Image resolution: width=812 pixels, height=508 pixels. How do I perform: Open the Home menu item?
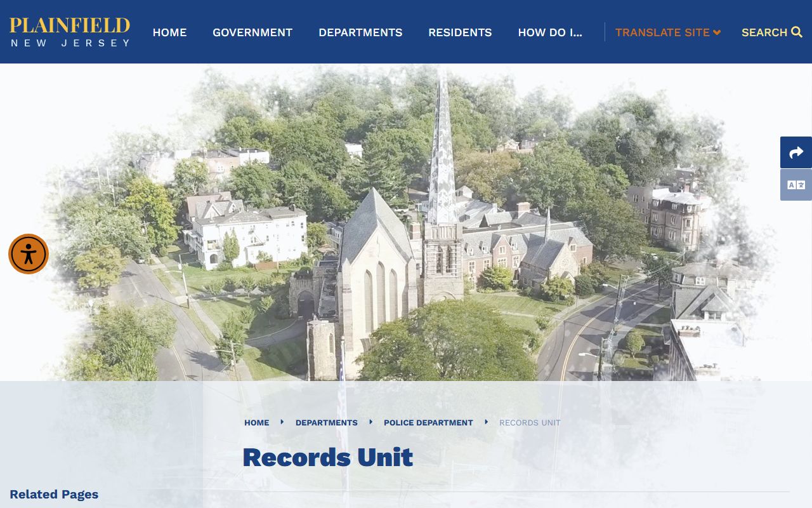coord(169,32)
